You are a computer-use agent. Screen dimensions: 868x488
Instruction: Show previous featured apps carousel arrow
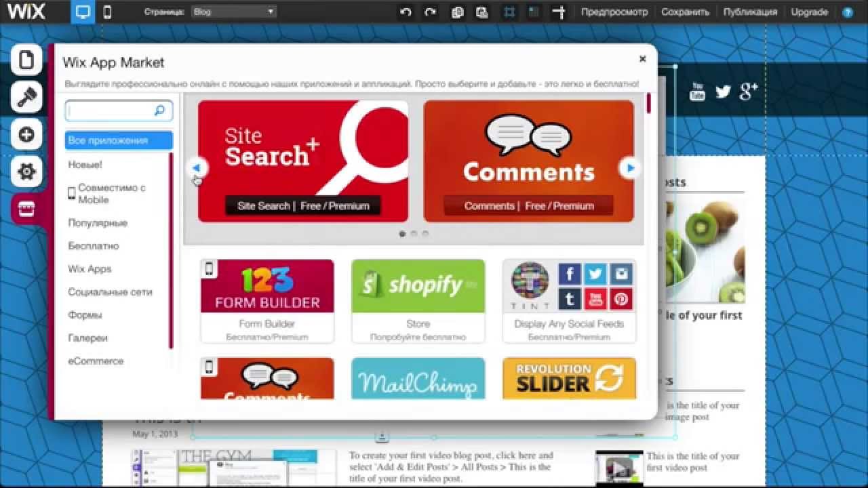(196, 167)
